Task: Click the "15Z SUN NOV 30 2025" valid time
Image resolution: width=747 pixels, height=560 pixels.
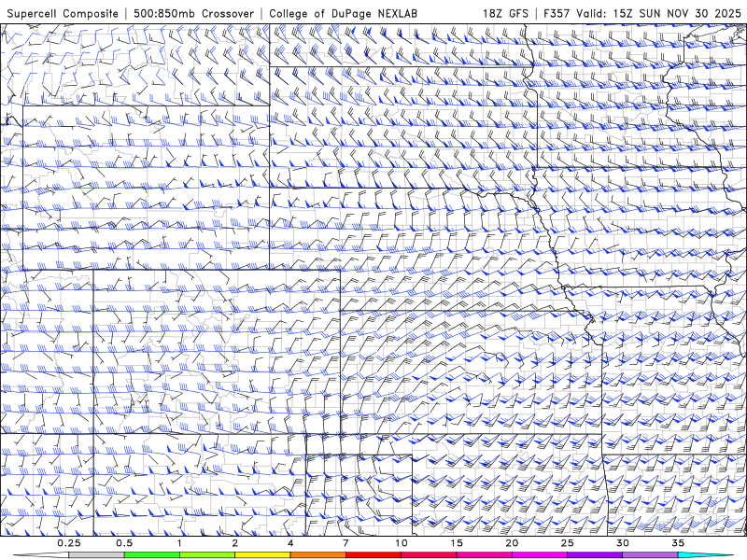Action: tap(678, 14)
